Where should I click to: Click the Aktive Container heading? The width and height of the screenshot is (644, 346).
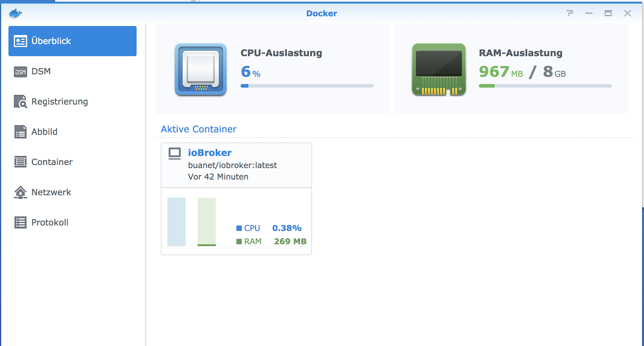pos(199,129)
